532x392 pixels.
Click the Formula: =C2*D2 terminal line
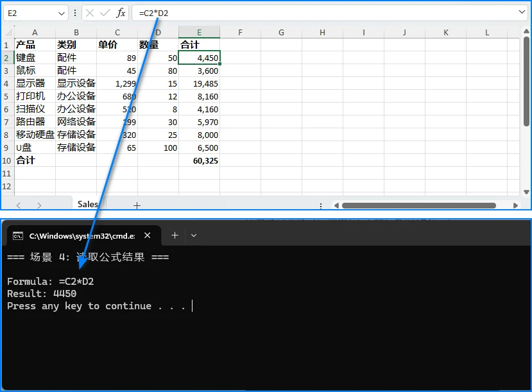click(51, 282)
